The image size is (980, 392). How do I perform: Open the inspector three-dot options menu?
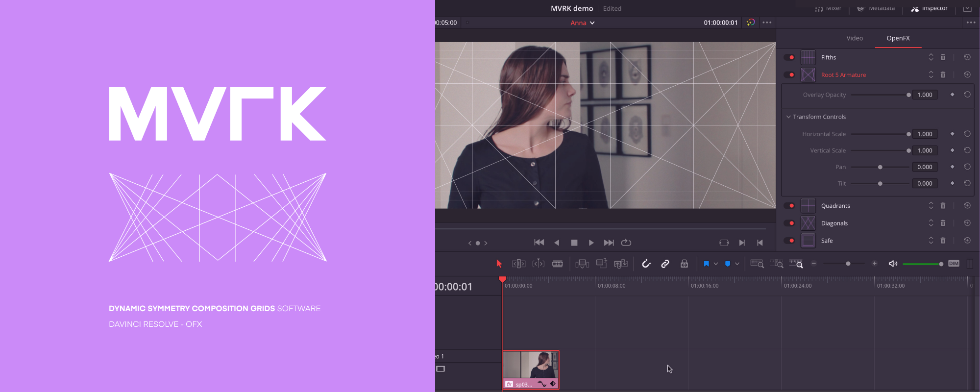(x=971, y=23)
